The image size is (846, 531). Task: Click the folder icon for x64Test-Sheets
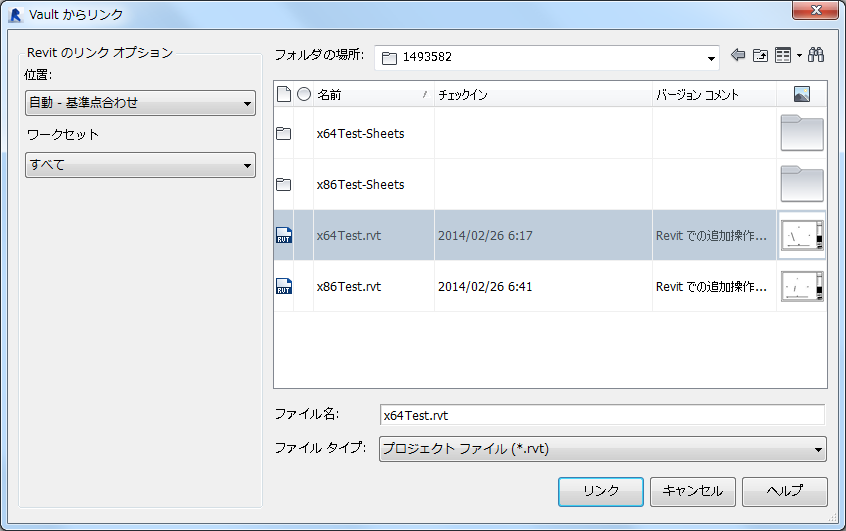pos(283,133)
